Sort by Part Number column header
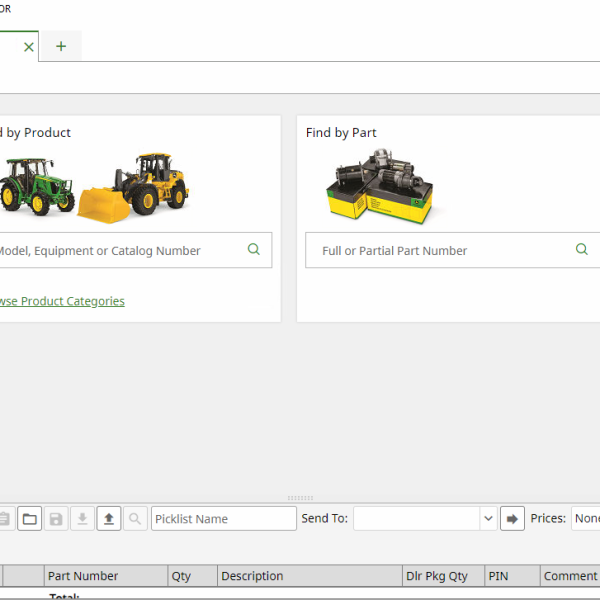The height and width of the screenshot is (600, 600). 106,576
